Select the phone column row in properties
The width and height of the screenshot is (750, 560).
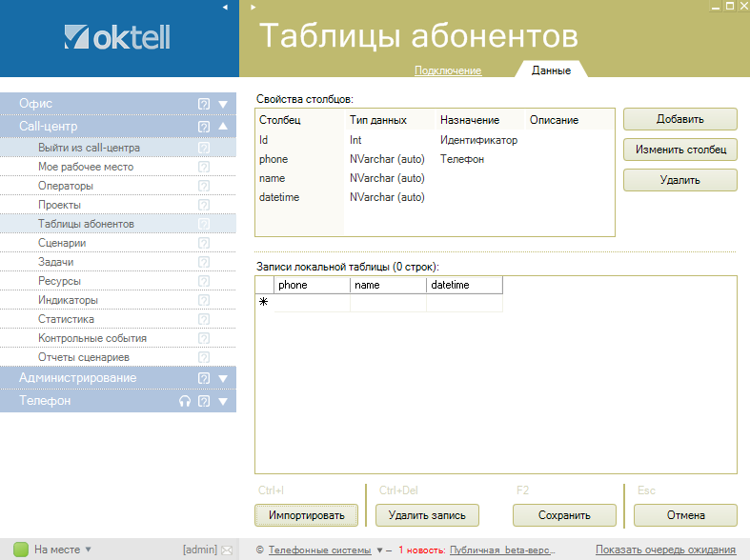click(274, 159)
